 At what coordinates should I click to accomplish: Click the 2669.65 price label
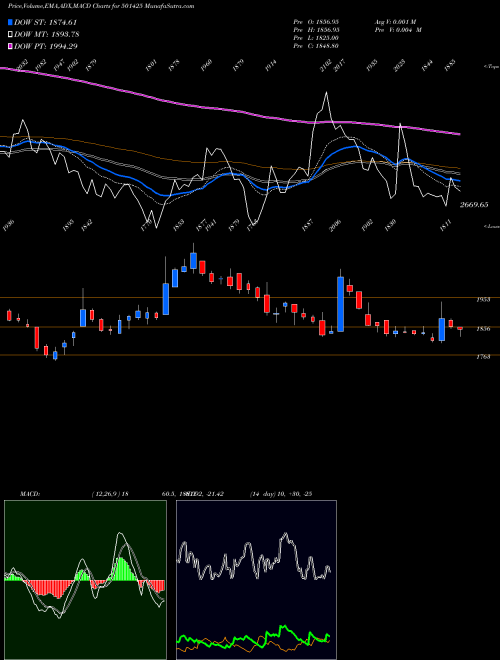tap(474, 205)
